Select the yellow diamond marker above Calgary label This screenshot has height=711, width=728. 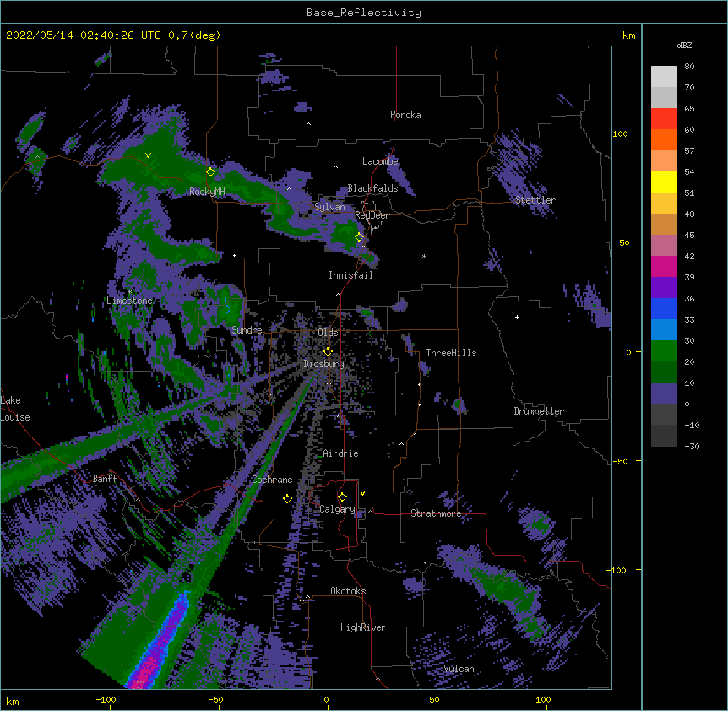click(x=342, y=497)
